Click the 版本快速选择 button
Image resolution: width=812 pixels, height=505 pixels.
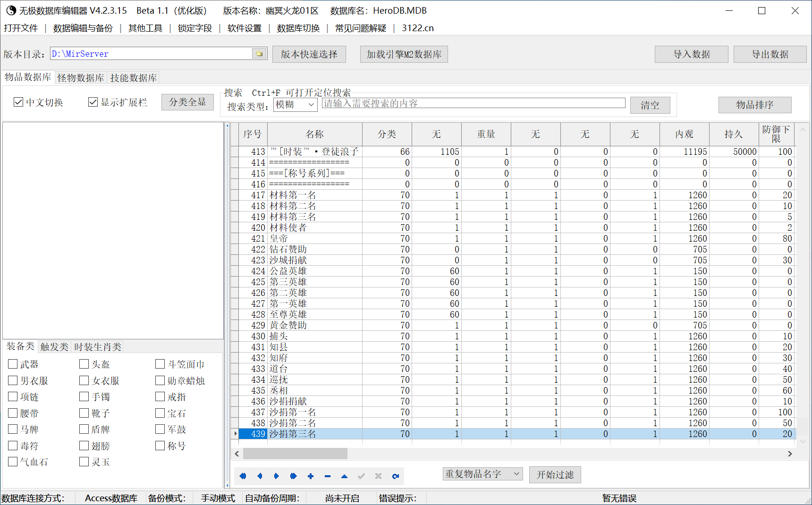tap(309, 54)
